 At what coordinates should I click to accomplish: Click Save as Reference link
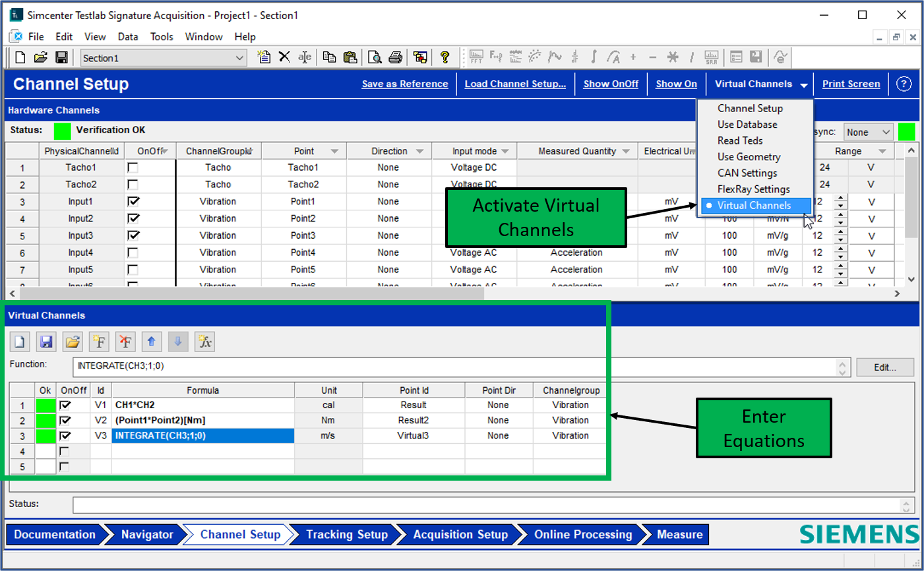405,84
